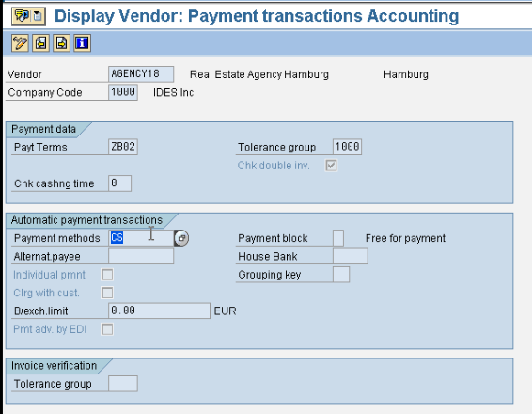Open the title bar menu icon
Image resolution: width=532 pixels, height=414 pixels.
click(28, 16)
